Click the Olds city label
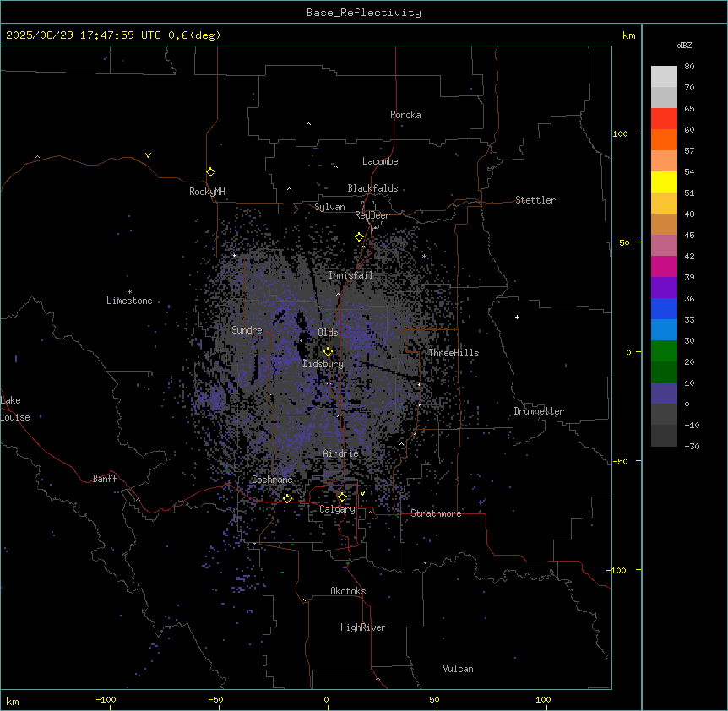Image resolution: width=728 pixels, height=711 pixels. coord(328,333)
